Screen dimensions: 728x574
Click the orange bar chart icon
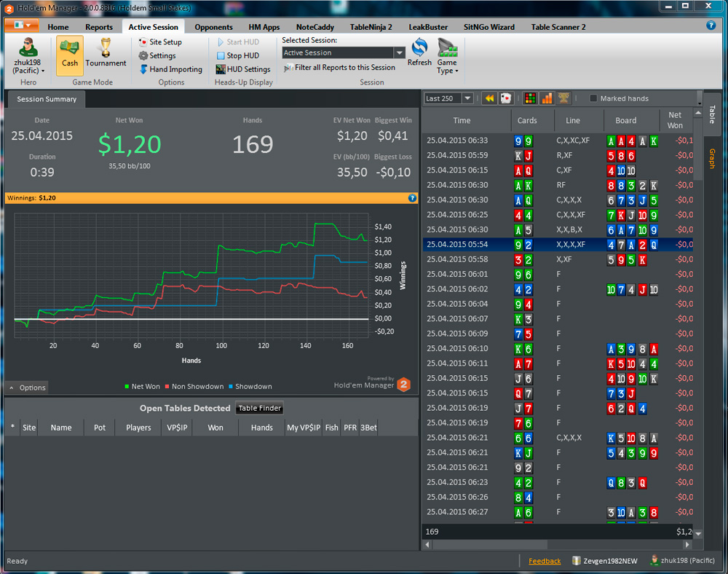coord(547,98)
